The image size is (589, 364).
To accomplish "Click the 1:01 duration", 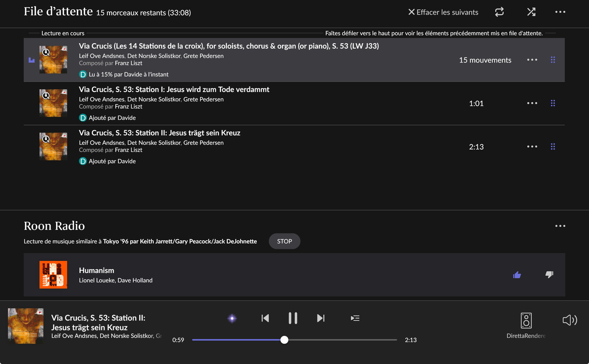I will tap(476, 104).
